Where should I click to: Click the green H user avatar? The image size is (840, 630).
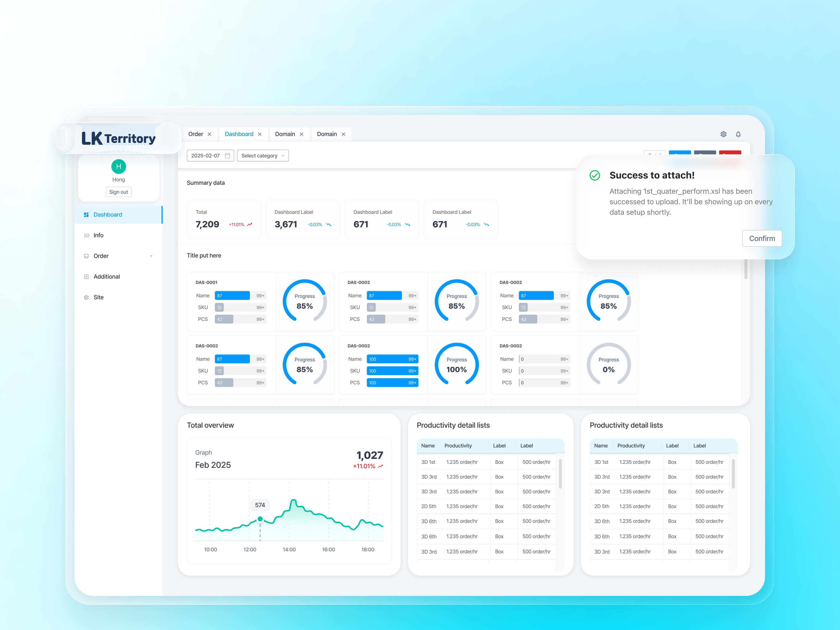pyautogui.click(x=118, y=166)
